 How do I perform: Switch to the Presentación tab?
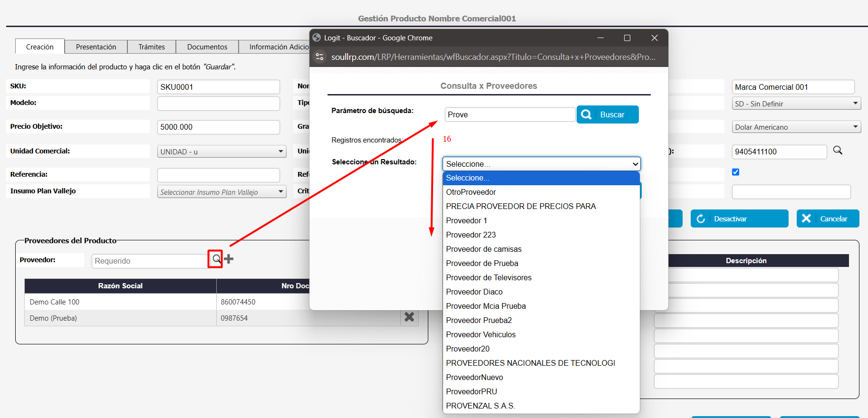(96, 47)
